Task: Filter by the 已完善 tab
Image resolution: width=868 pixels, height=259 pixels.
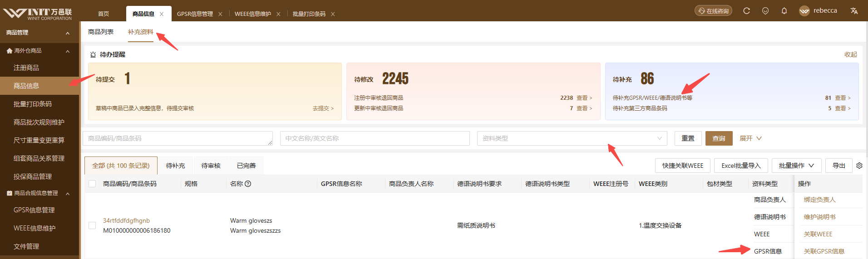Action: [246, 166]
